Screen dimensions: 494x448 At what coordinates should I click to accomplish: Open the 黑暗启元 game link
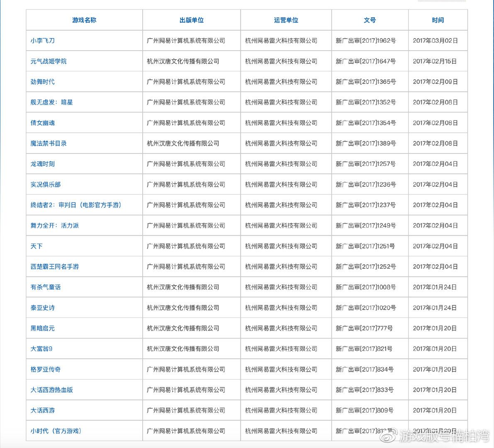(x=43, y=328)
